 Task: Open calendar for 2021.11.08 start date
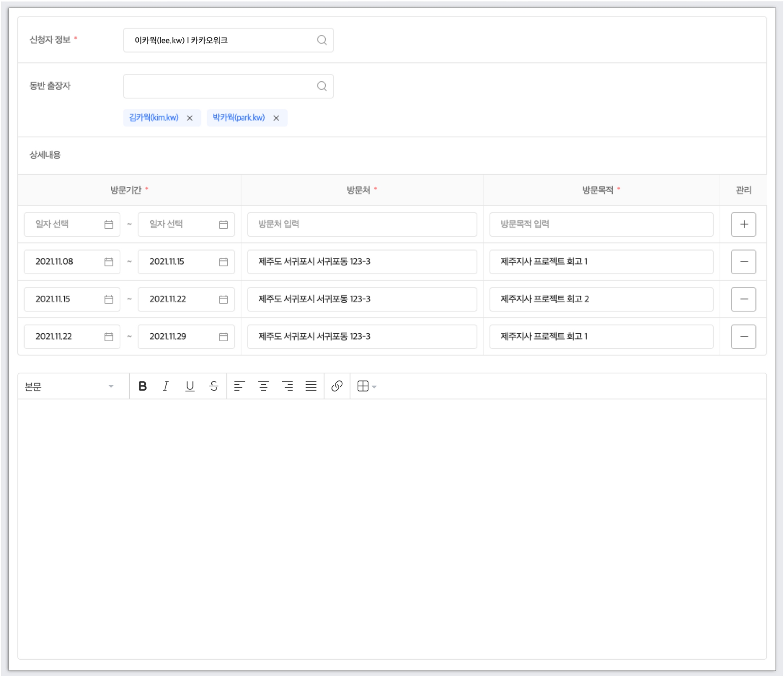coord(109,262)
